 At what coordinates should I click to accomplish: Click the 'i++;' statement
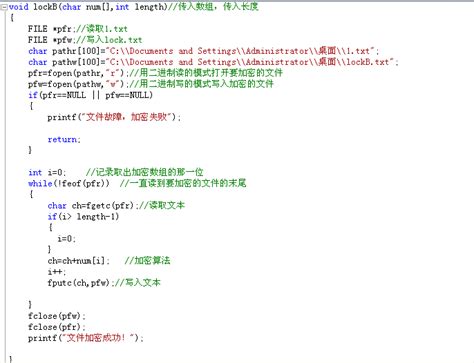tap(57, 272)
